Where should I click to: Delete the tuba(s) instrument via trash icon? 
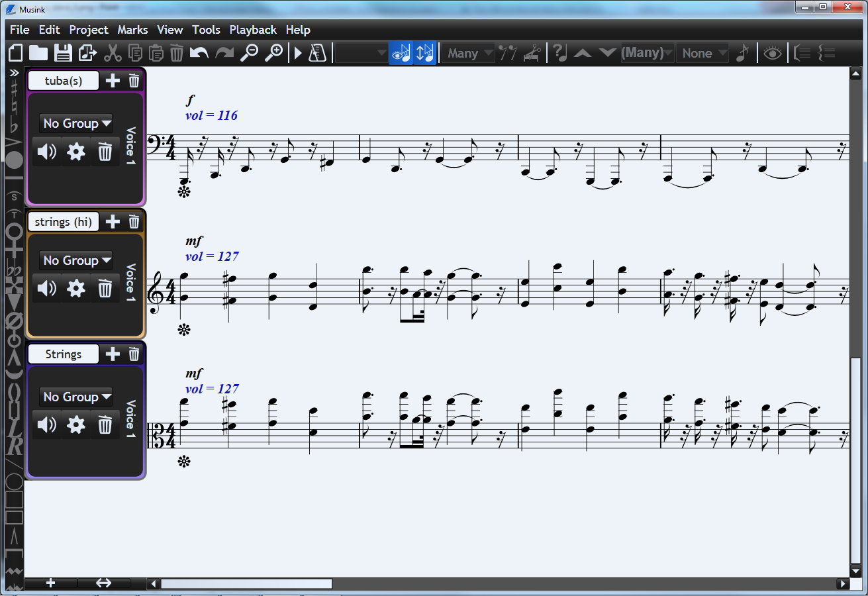pyautogui.click(x=134, y=81)
